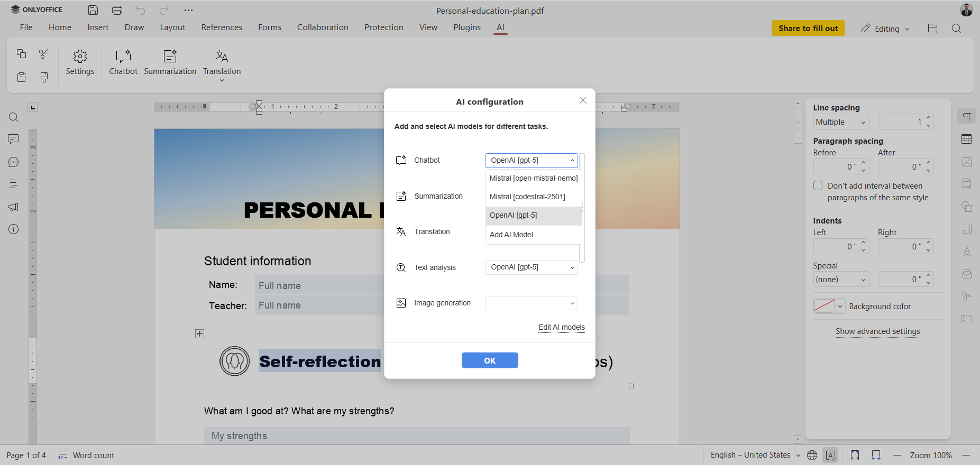Open Word count in status bar

point(86,455)
